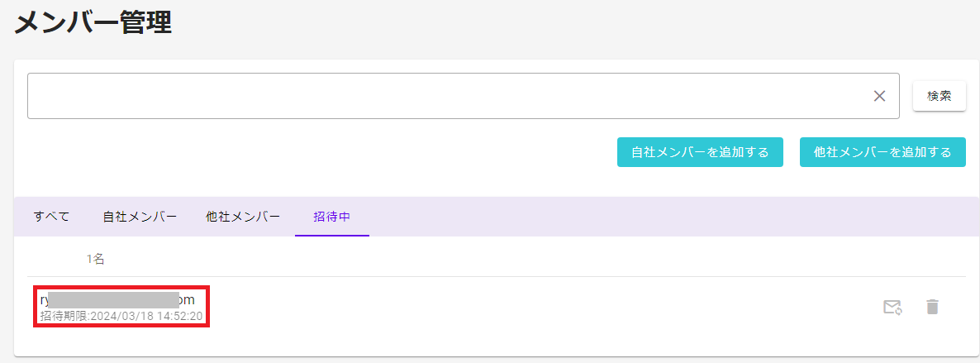This screenshot has width=980, height=363.
Task: Click the blank area of the invited member row
Action: tap(537, 307)
